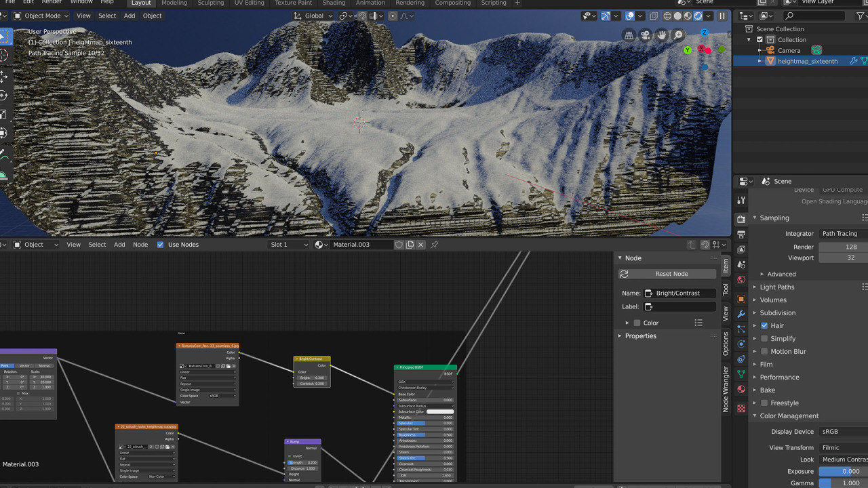Toggle X-ray display in viewport header
Screen dimensions: 868x488
click(653, 16)
